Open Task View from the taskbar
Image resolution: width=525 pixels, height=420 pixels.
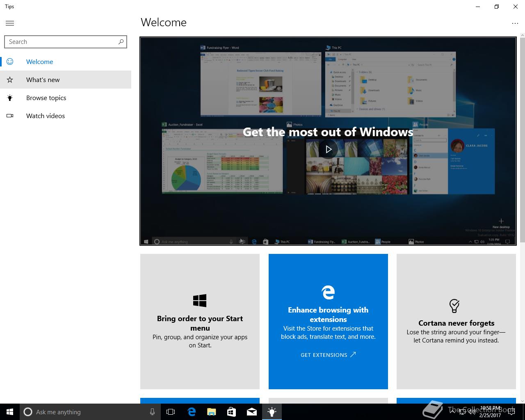pos(171,412)
